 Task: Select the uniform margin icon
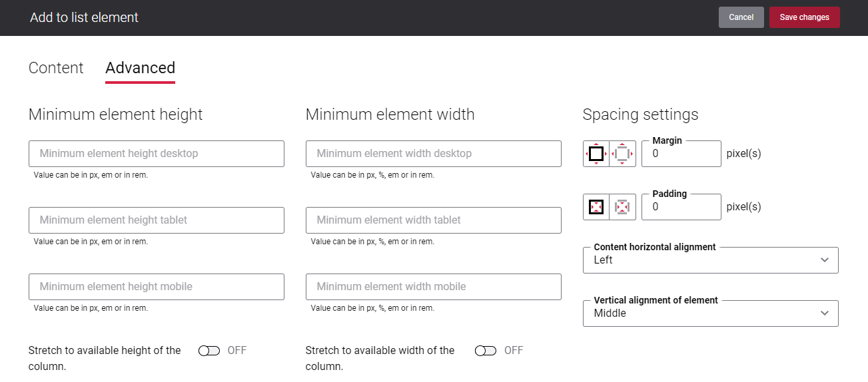click(x=596, y=154)
